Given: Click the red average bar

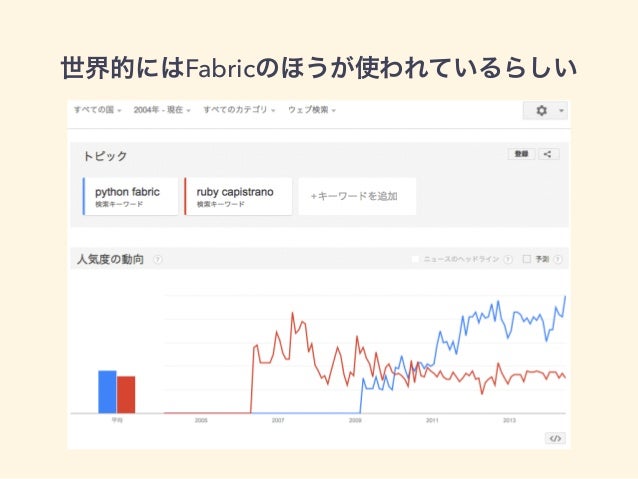Looking at the screenshot, I should pyautogui.click(x=126, y=394).
